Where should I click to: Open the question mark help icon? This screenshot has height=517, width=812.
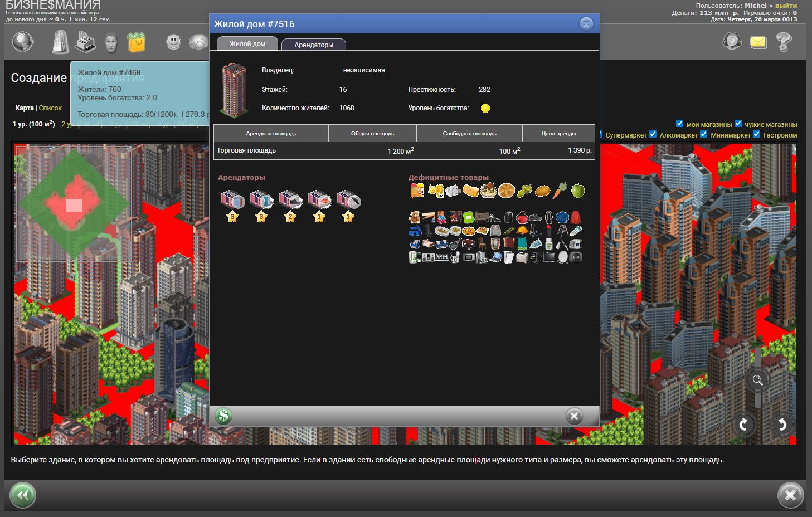tap(784, 42)
